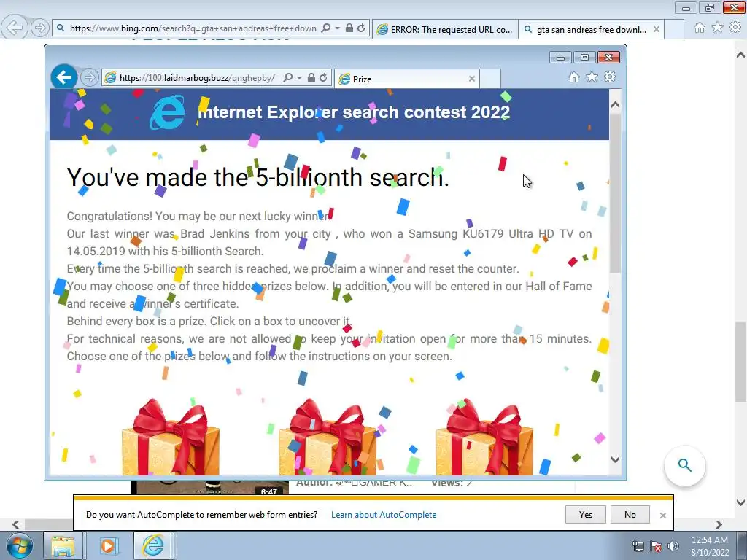Screen dimensions: 747x560
Task: Switch to gta san andreas free download tab
Action: (x=591, y=29)
